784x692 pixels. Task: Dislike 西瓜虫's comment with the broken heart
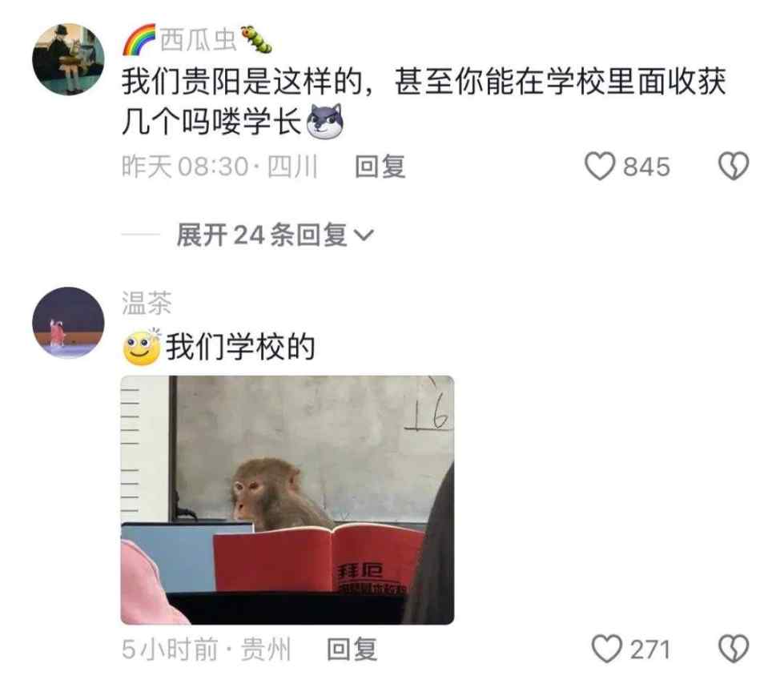coord(734,166)
